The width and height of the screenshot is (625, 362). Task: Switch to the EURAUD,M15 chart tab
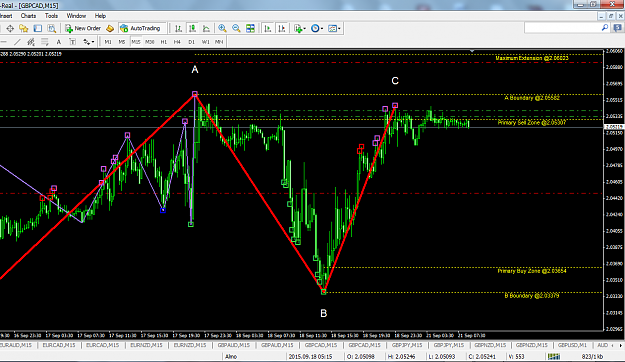pyautogui.click(x=17, y=345)
